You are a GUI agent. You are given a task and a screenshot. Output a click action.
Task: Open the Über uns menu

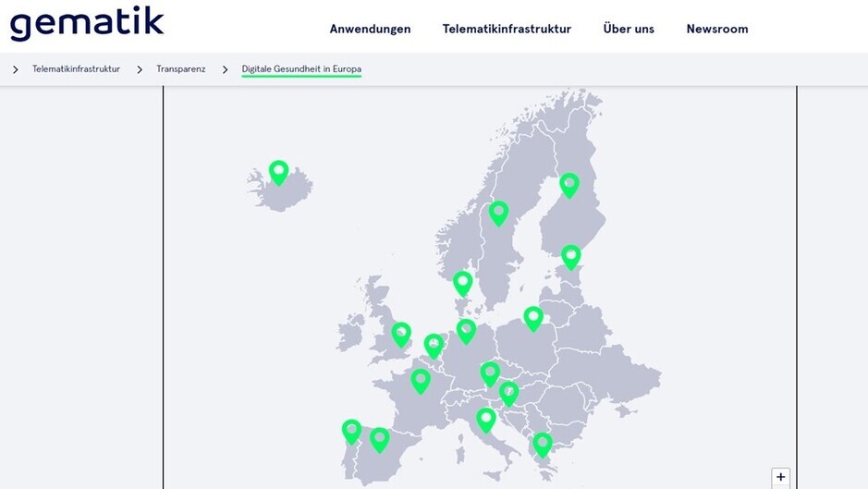click(x=629, y=29)
